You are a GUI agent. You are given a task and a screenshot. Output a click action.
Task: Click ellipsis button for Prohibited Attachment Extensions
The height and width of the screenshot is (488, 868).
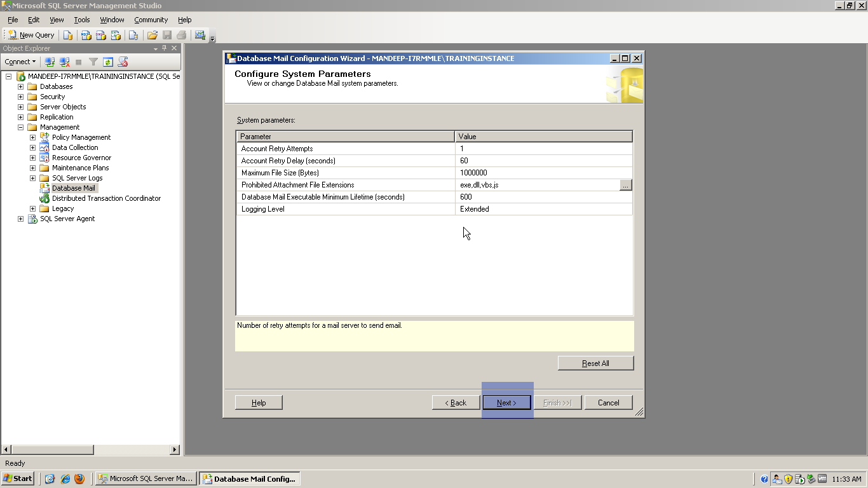(x=625, y=185)
